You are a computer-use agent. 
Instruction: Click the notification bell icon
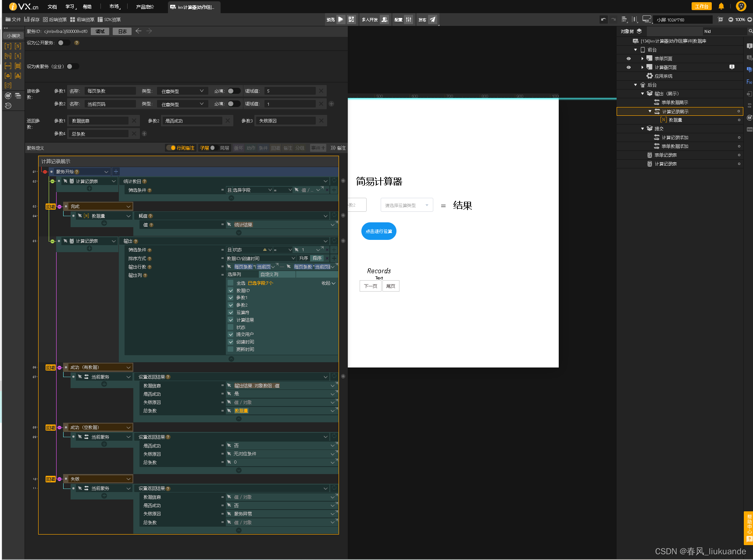(x=721, y=6)
